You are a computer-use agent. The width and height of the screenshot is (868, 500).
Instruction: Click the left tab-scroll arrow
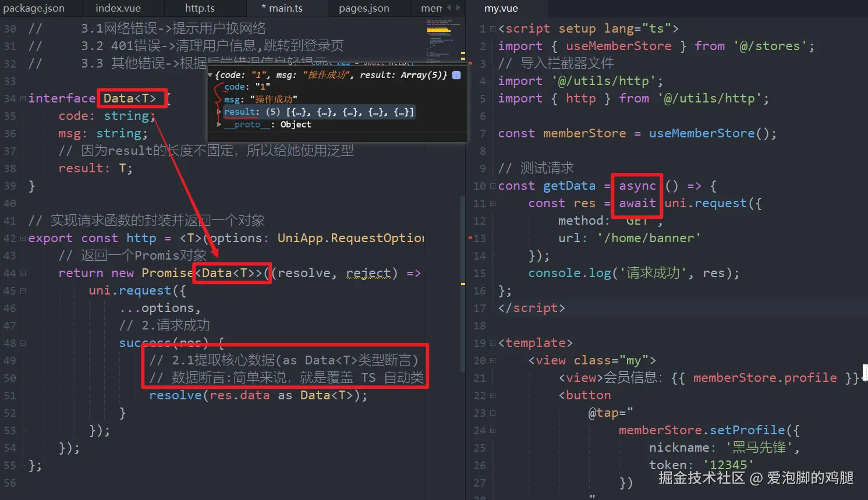(449, 8)
